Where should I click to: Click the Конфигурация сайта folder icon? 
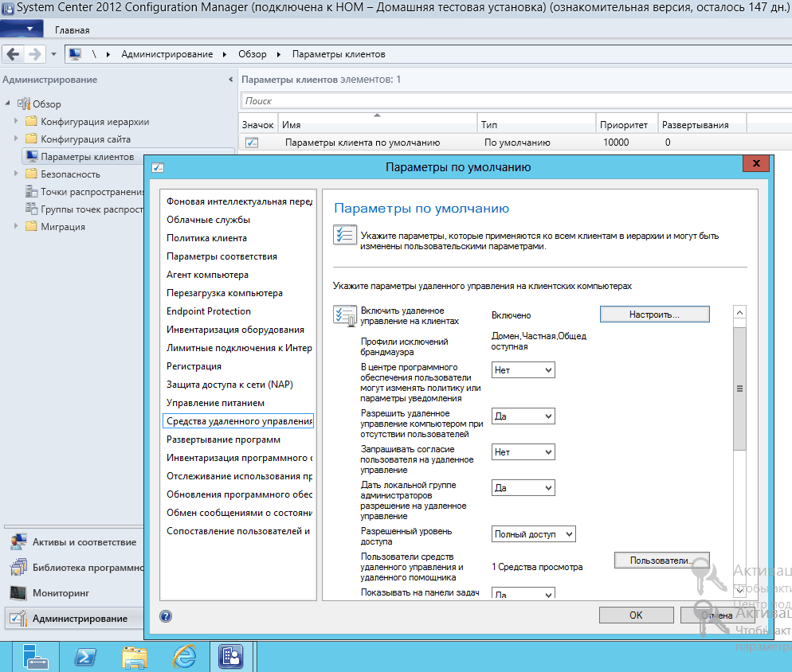click(x=31, y=139)
